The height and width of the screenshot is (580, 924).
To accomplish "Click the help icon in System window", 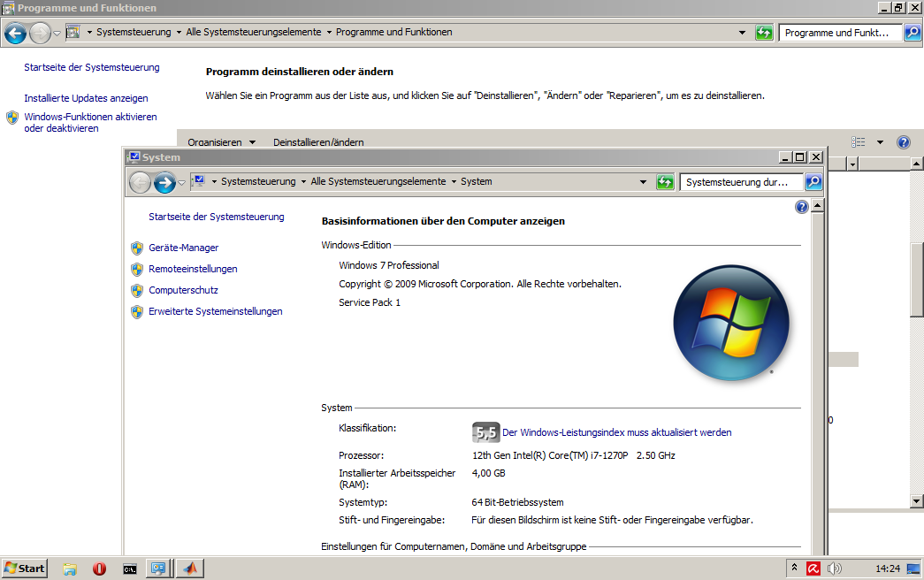I will coord(801,207).
